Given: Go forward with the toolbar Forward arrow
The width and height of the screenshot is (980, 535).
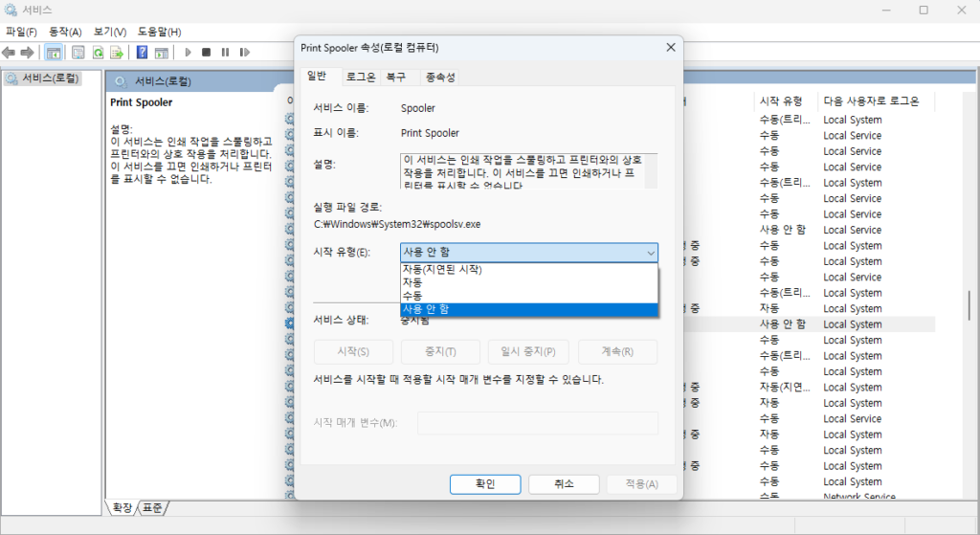Looking at the screenshot, I should (27, 53).
